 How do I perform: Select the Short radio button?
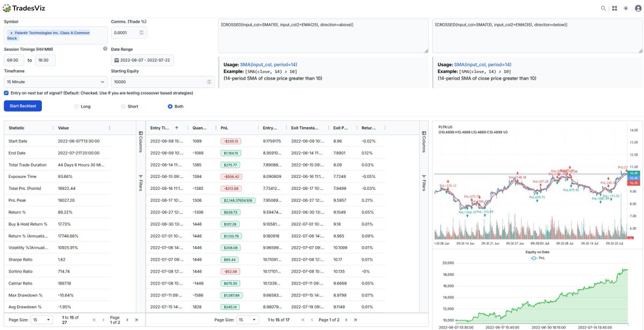point(123,106)
